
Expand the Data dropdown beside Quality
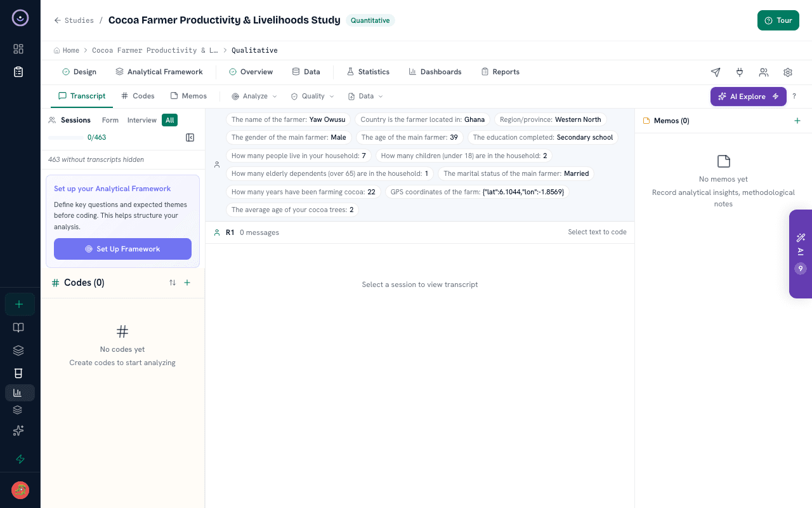[x=365, y=97]
